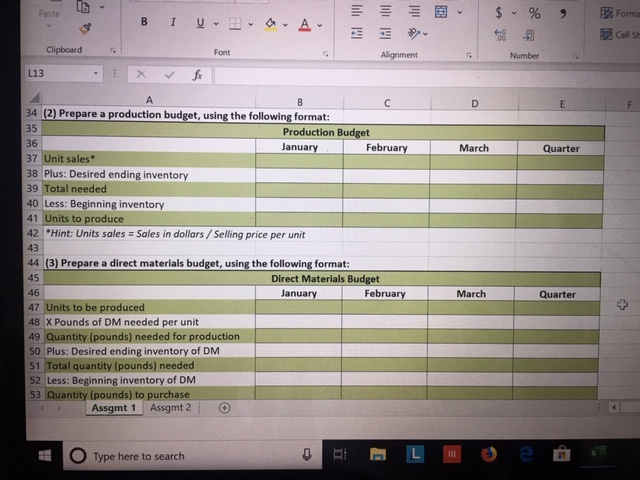Select column B header
Screen dimensions: 640x480
[x=300, y=102]
